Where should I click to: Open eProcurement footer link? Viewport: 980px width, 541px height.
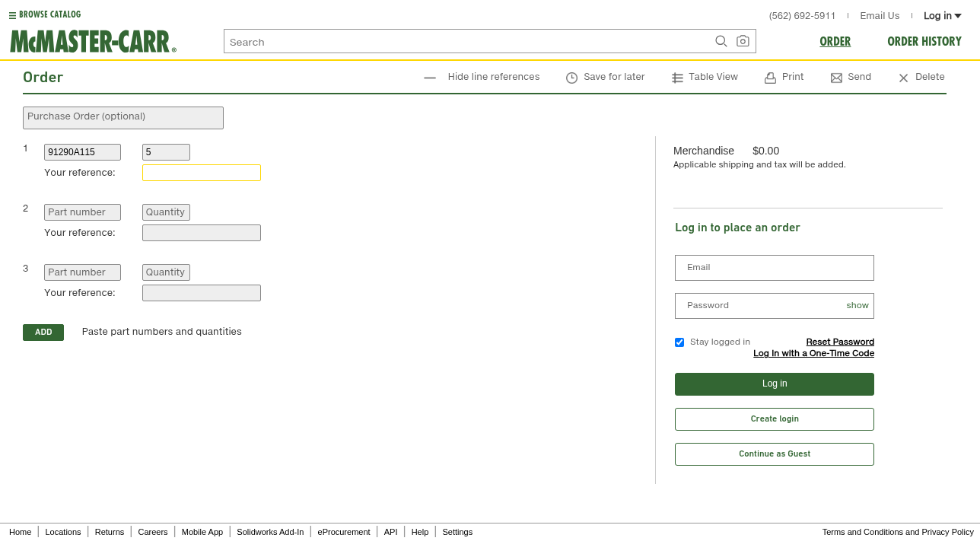pos(344,532)
